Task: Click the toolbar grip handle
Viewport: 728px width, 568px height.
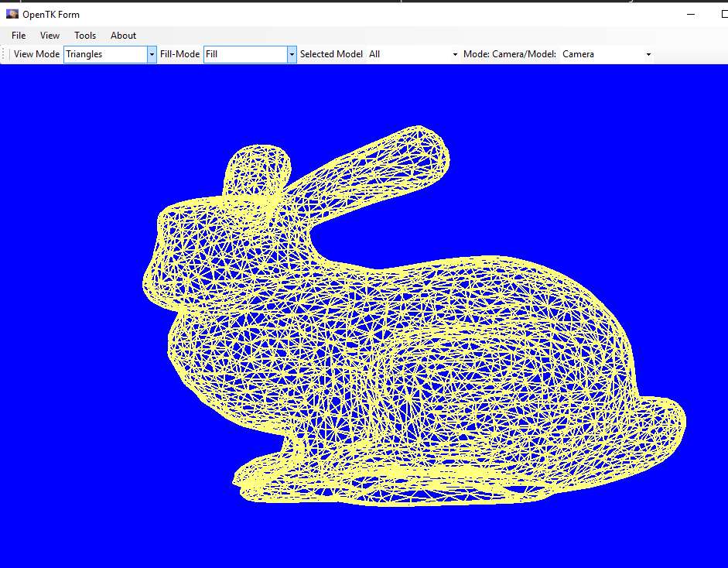Action: [x=4, y=54]
